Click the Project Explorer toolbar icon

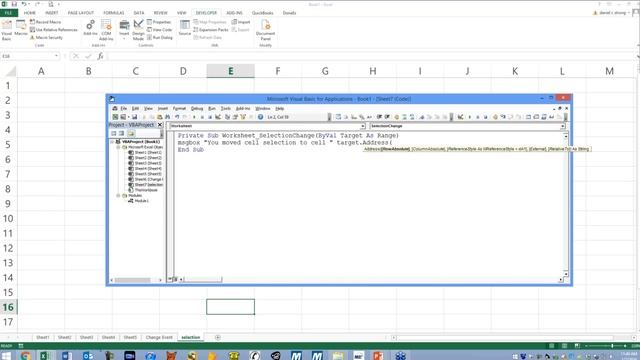[x=227, y=117]
